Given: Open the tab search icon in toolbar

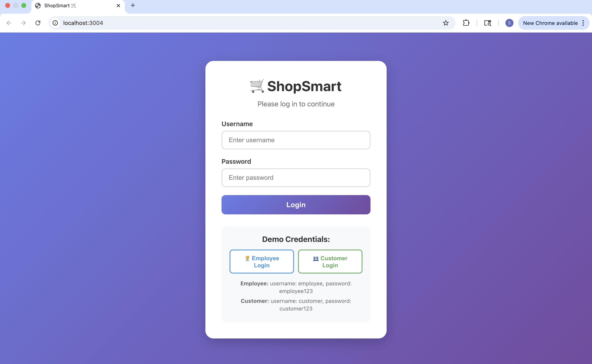Looking at the screenshot, I should point(488,23).
